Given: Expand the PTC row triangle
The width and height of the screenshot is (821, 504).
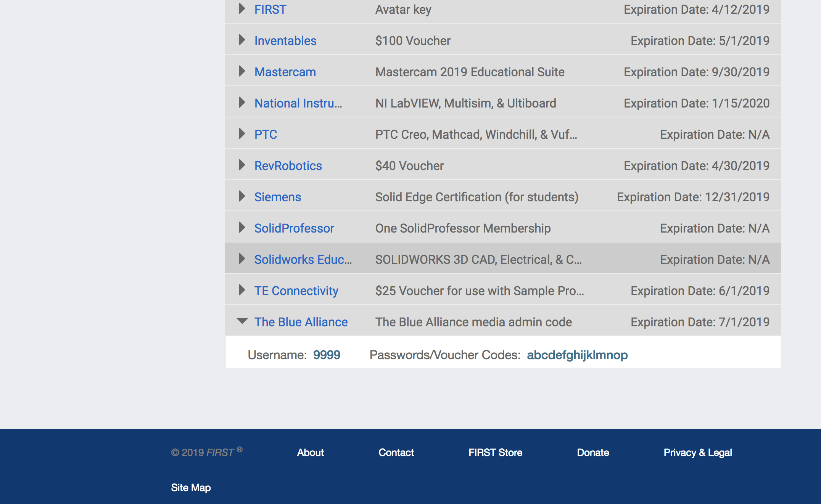Looking at the screenshot, I should pos(241,134).
